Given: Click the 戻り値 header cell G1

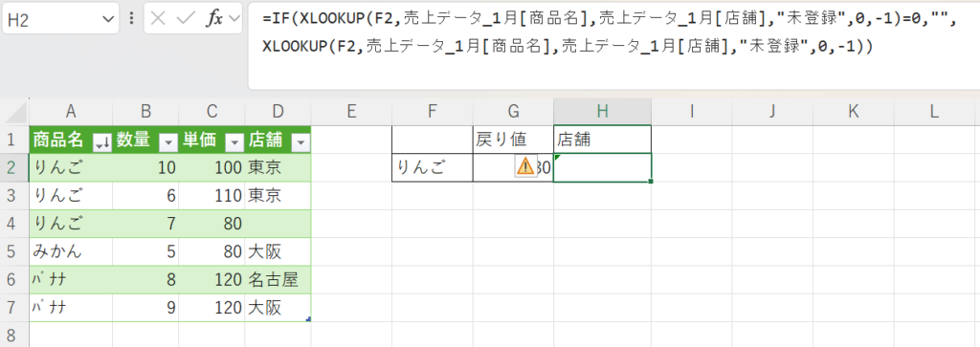Looking at the screenshot, I should click(513, 140).
